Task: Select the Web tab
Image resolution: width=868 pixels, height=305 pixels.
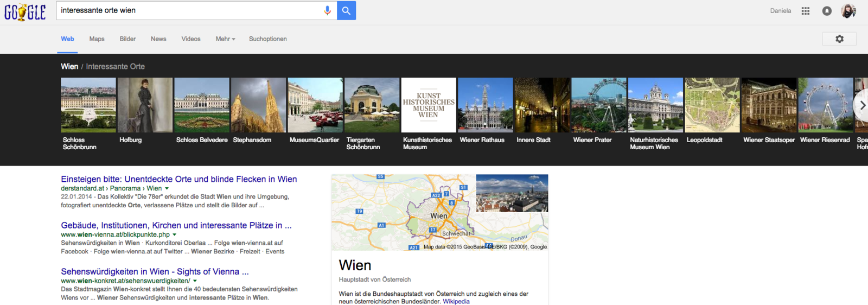Action: (x=67, y=39)
